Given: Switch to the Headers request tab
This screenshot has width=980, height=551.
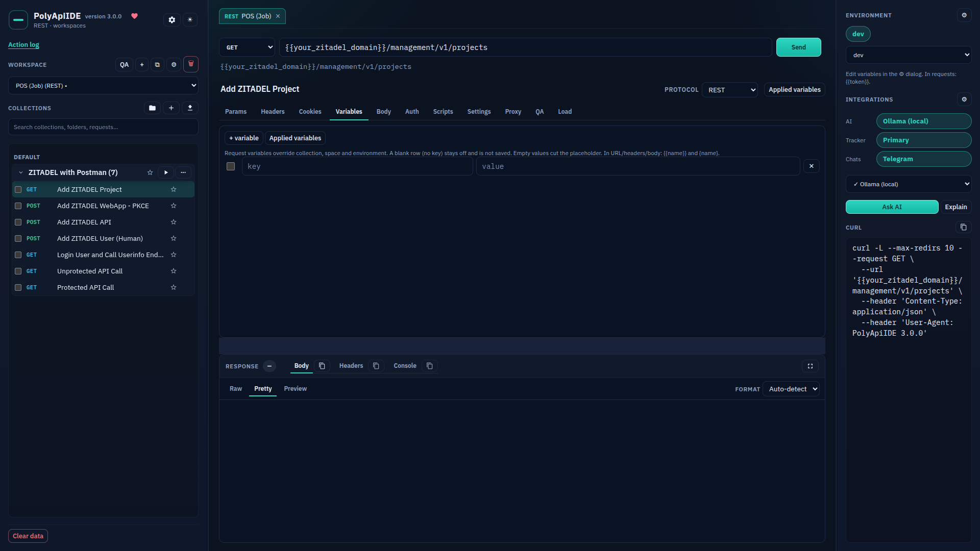Looking at the screenshot, I should [x=273, y=112].
